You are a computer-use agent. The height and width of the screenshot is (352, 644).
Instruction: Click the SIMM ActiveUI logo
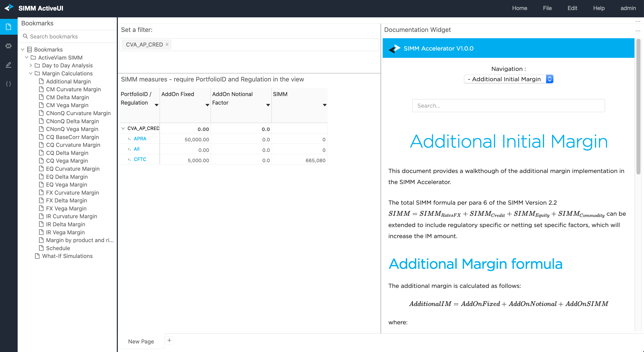click(x=9, y=8)
